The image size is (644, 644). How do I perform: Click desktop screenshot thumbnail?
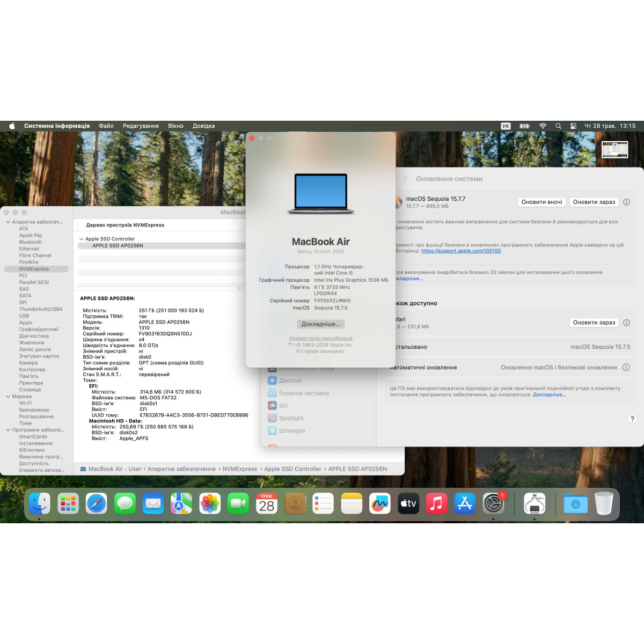(615, 150)
